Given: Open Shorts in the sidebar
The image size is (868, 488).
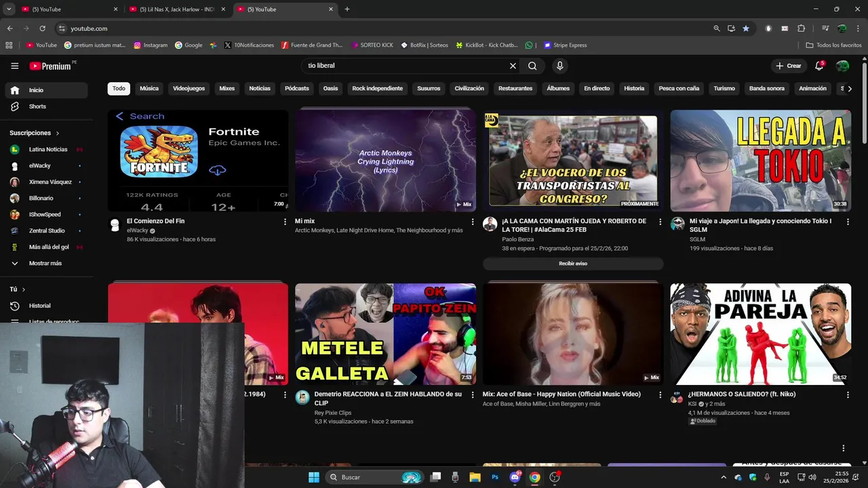Looking at the screenshot, I should pyautogui.click(x=47, y=106).
